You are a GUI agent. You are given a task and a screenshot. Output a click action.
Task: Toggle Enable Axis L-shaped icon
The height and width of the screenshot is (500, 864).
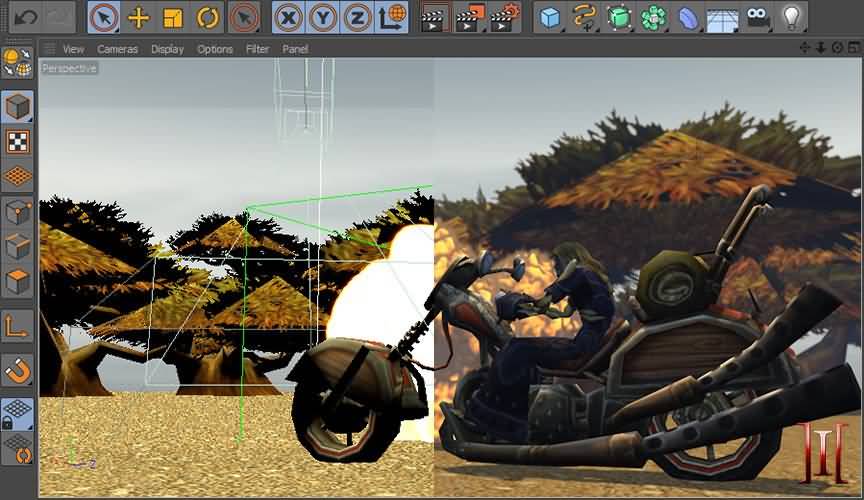17,326
